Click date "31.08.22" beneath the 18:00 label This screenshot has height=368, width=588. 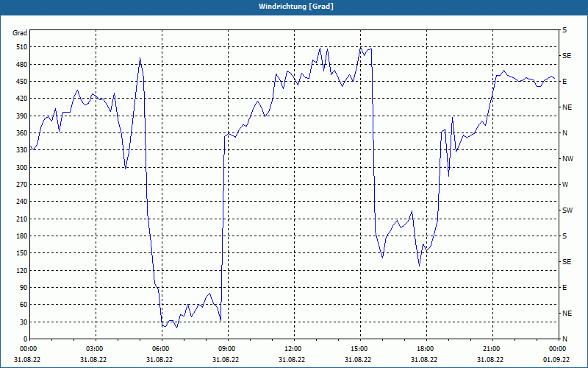pos(424,360)
